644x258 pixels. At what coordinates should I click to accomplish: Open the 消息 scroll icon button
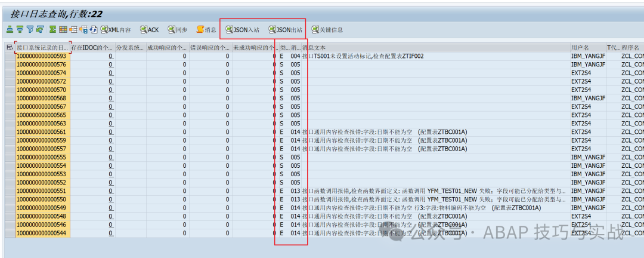tap(206, 30)
